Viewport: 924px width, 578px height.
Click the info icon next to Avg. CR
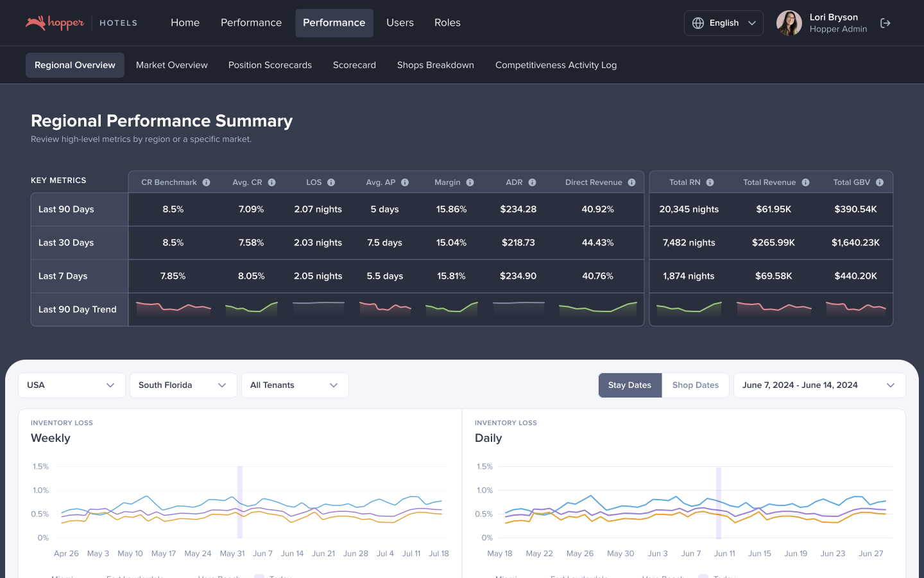(272, 182)
